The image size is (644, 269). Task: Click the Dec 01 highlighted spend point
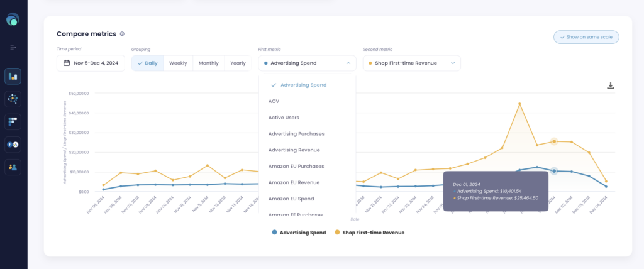click(x=554, y=171)
